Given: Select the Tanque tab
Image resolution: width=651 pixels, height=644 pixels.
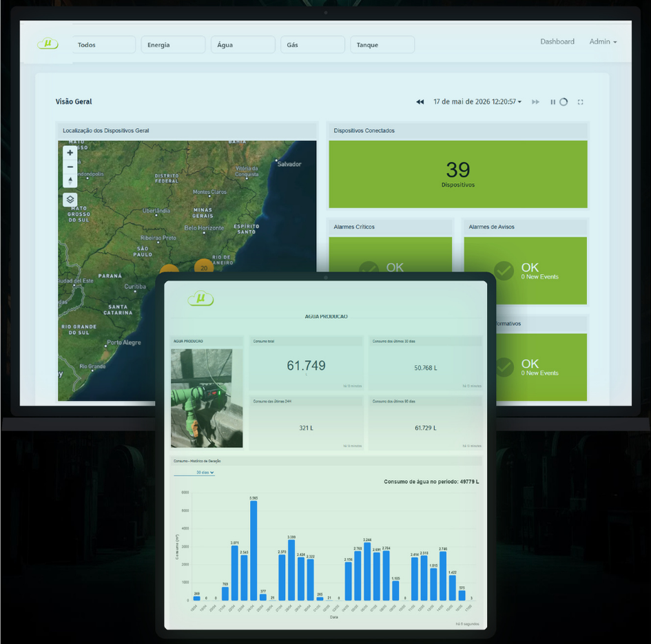Looking at the screenshot, I should click(382, 45).
